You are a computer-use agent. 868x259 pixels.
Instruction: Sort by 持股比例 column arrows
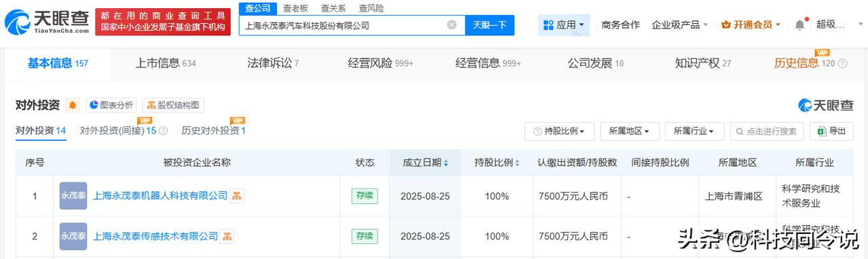coord(517,163)
